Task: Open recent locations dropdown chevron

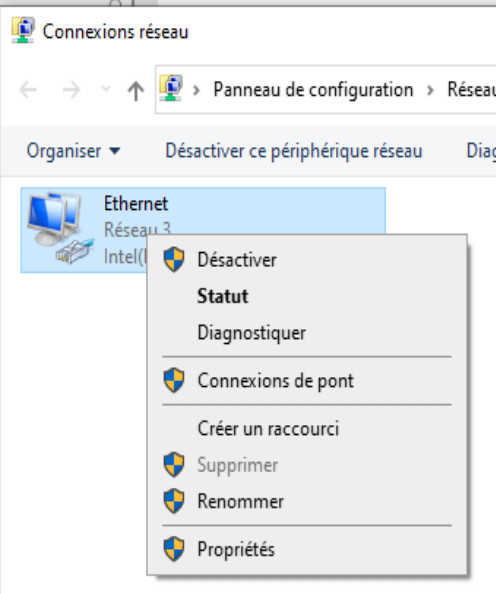Action: [106, 89]
